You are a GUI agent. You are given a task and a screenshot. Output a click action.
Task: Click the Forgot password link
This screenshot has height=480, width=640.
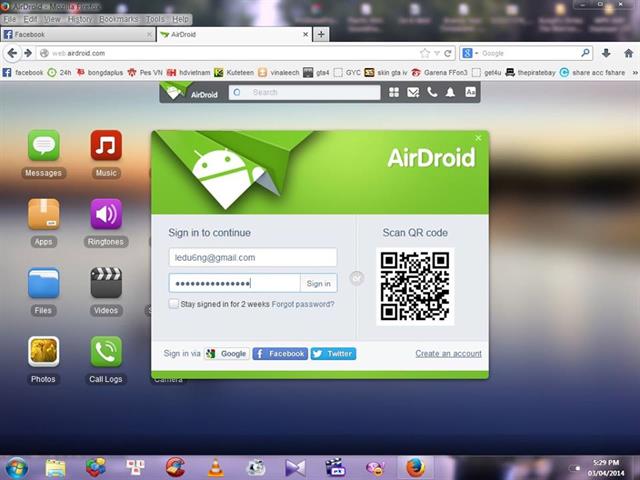[303, 304]
